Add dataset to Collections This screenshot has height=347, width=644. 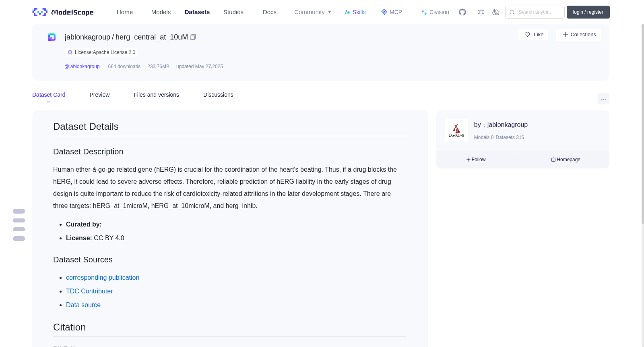point(579,35)
